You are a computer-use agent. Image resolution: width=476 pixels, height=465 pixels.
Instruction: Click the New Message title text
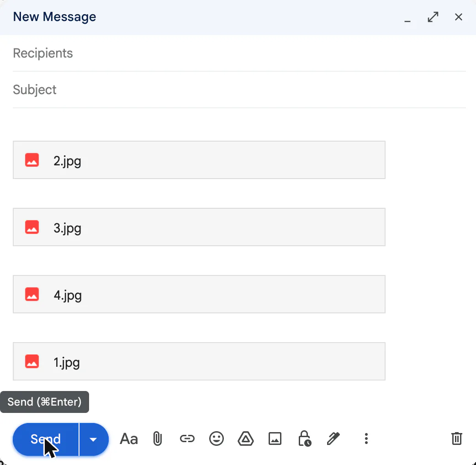pyautogui.click(x=54, y=17)
